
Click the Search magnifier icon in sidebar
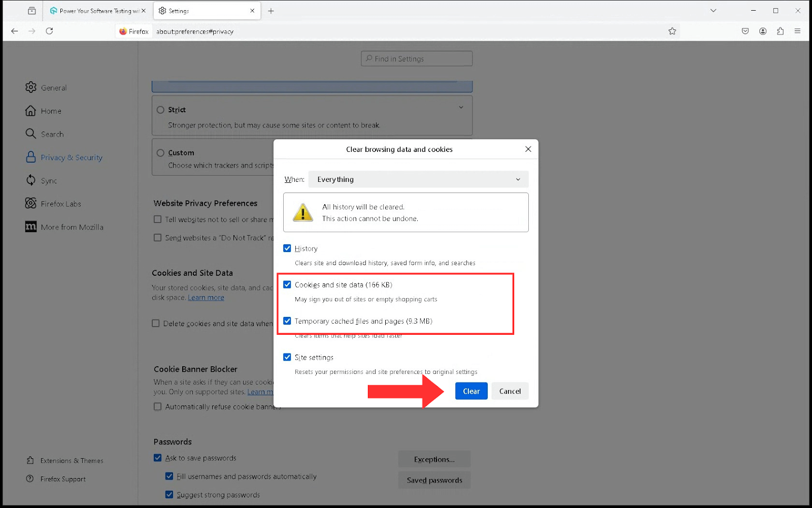31,134
